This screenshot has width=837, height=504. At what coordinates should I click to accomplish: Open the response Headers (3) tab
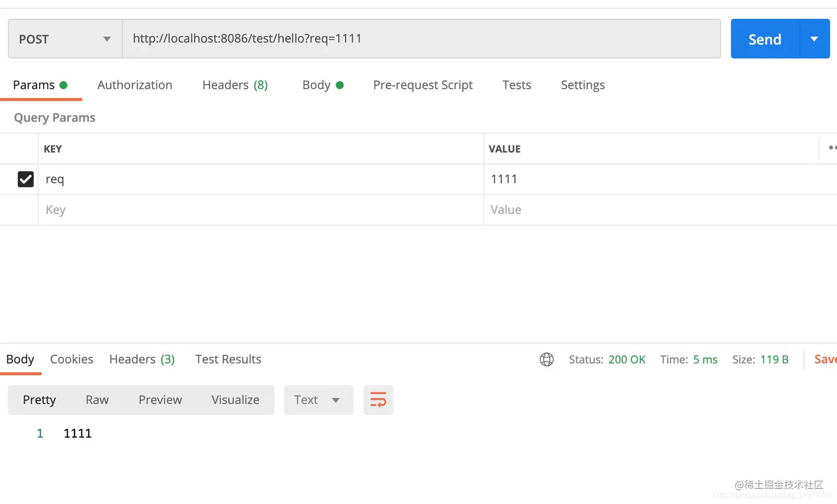click(142, 359)
